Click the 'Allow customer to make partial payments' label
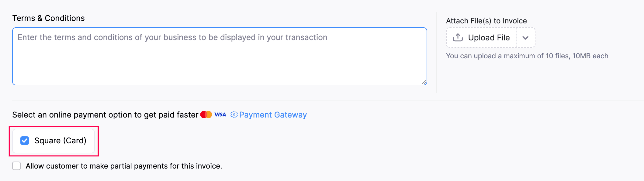The width and height of the screenshot is (644, 181). pyautogui.click(x=124, y=166)
